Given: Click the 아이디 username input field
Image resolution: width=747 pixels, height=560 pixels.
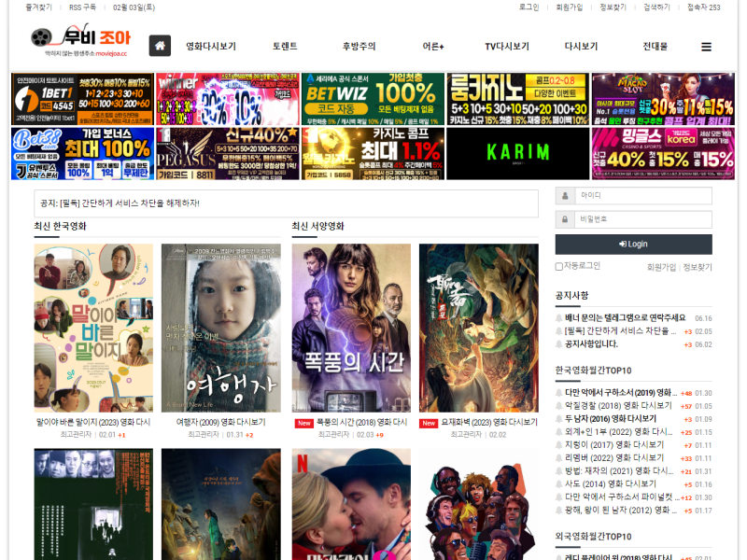Looking at the screenshot, I should click(642, 196).
